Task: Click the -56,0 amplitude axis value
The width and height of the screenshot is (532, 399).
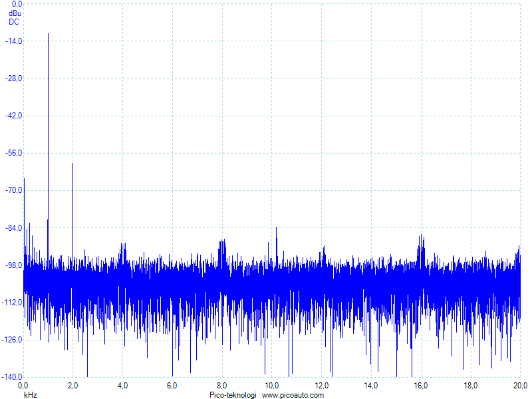Action: [x=13, y=153]
